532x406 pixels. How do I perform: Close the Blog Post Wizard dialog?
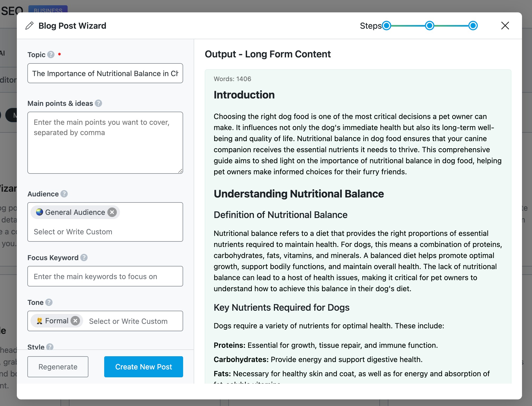pos(505,26)
